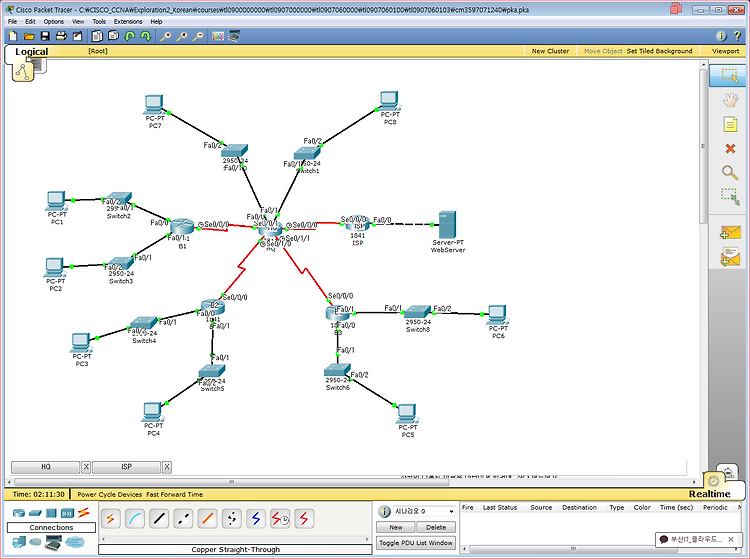Switch to the Realtime mode tab
The height and width of the screenshot is (559, 750).
pos(710,494)
